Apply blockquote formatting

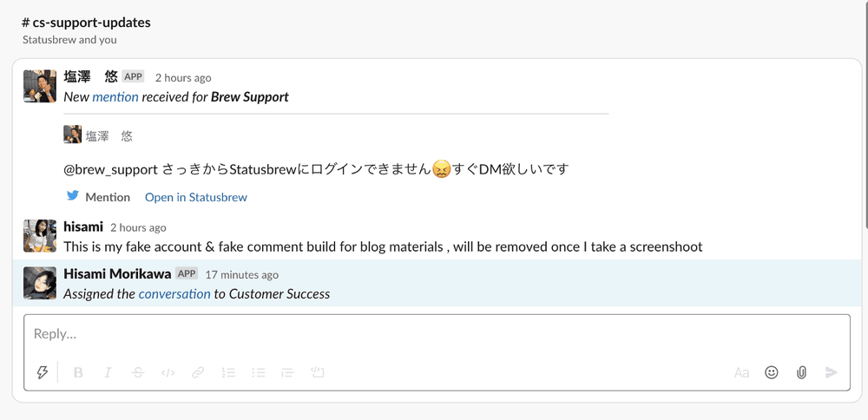[x=287, y=372]
